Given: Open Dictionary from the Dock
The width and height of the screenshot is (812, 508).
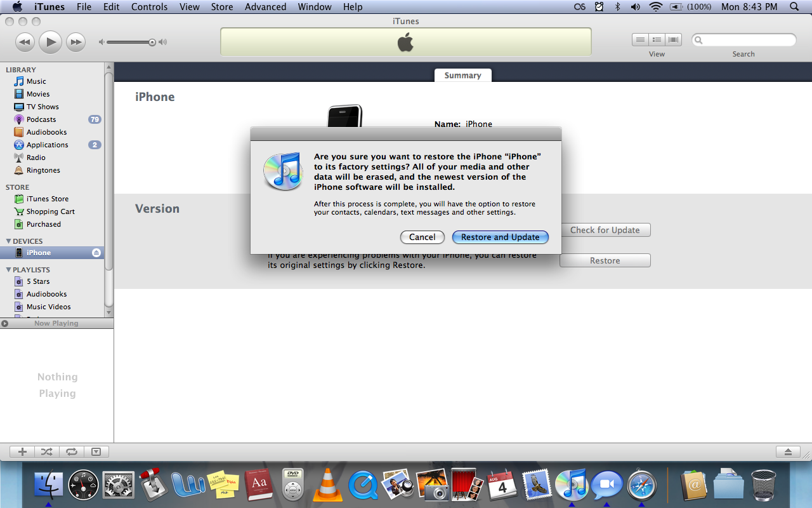Looking at the screenshot, I should (258, 486).
